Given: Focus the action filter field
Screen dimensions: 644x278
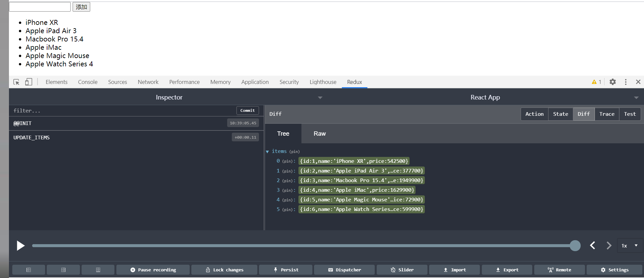Looking at the screenshot, I should 123,110.
